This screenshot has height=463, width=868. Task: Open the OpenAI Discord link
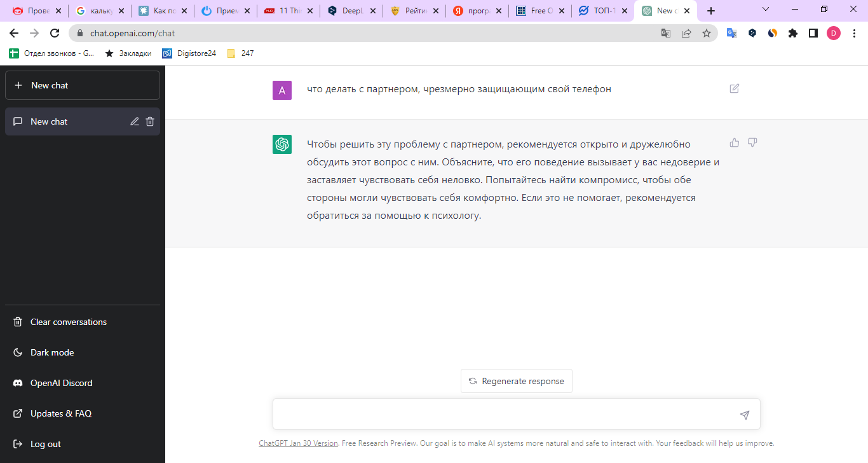[62, 382]
